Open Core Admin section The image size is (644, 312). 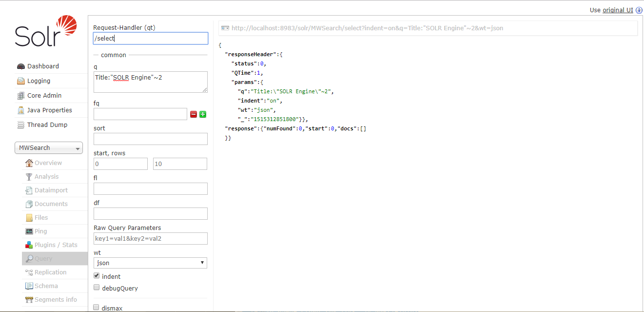44,96
